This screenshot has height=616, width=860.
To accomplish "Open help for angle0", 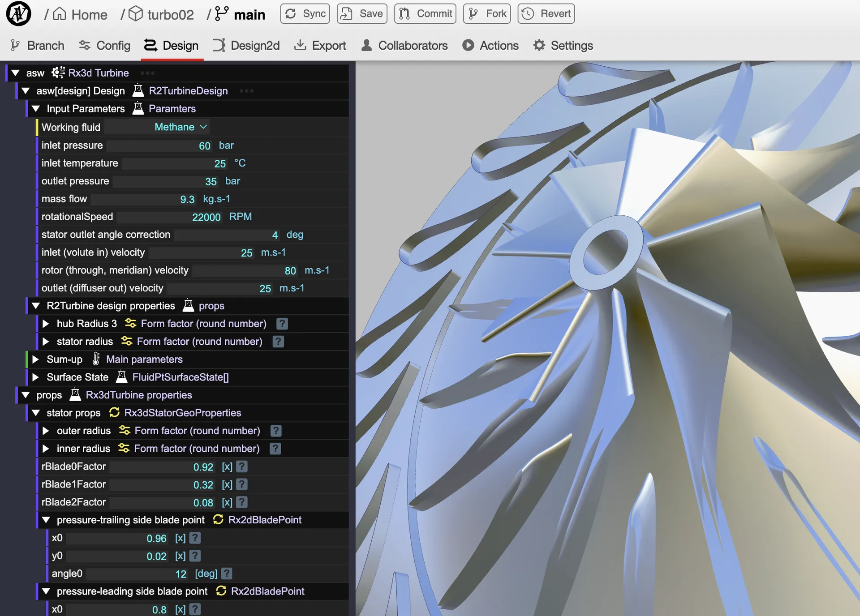I will pyautogui.click(x=227, y=573).
